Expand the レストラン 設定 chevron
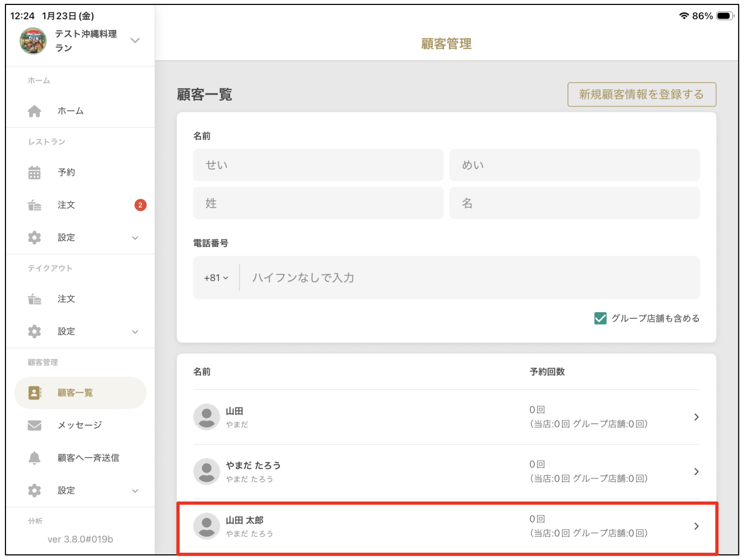The width and height of the screenshot is (744, 560). tap(135, 238)
